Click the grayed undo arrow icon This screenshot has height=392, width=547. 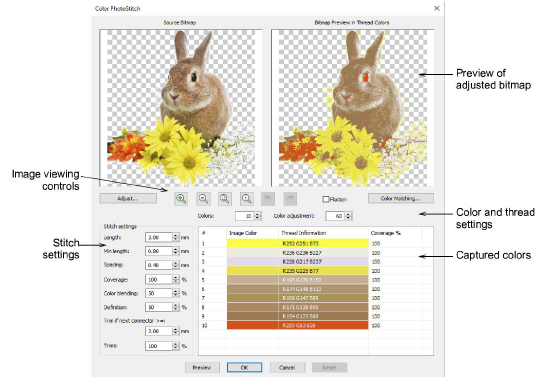(268, 199)
